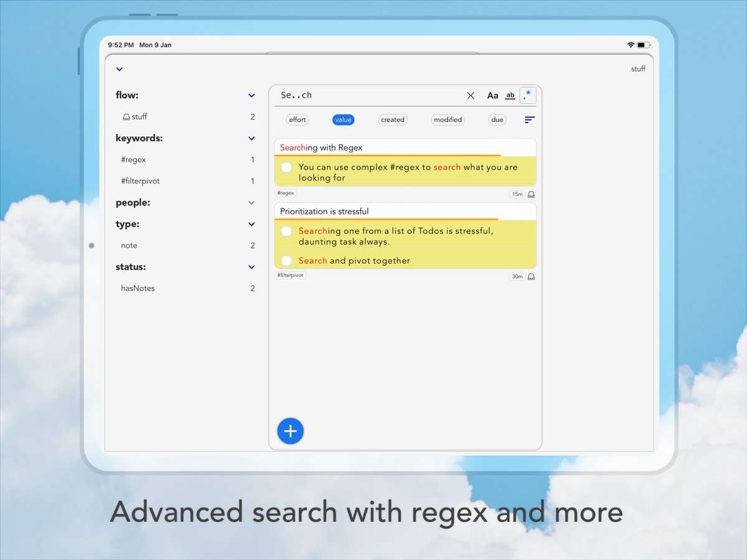Image resolution: width=747 pixels, height=560 pixels.
Task: Click the status: section heading
Action: coord(131,267)
